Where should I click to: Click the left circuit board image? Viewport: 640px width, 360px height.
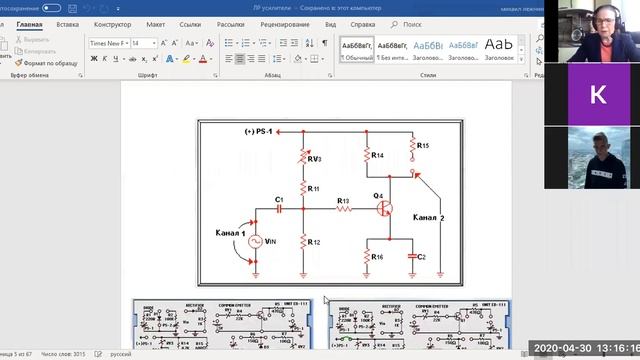[222, 324]
